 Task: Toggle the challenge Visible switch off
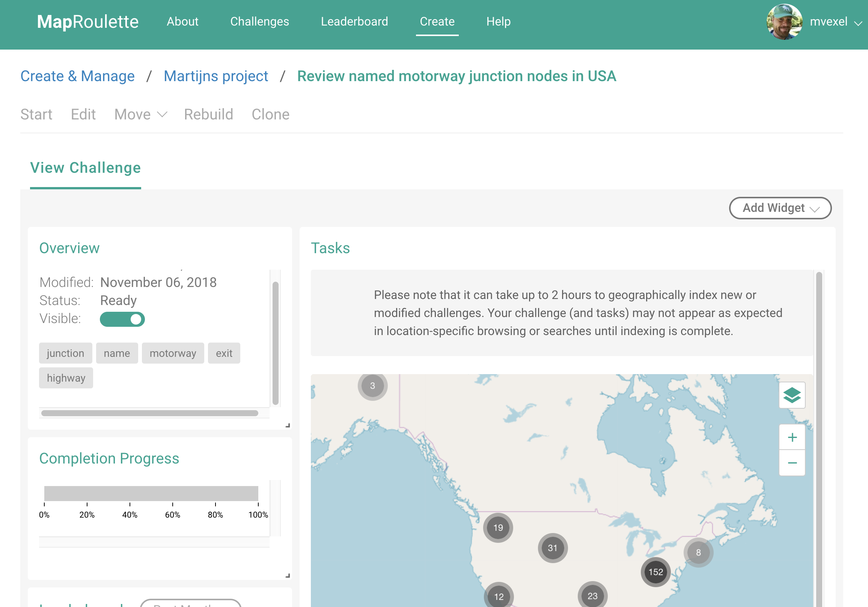[x=122, y=319]
